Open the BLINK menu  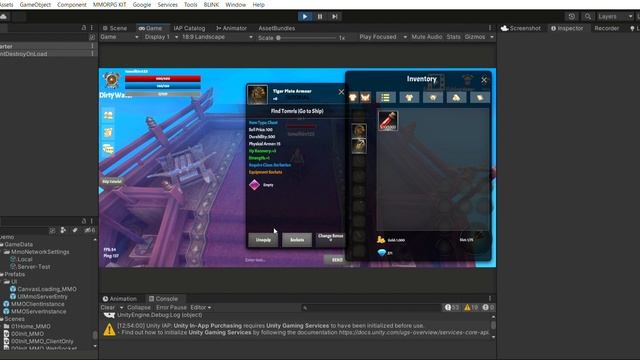click(211, 4)
